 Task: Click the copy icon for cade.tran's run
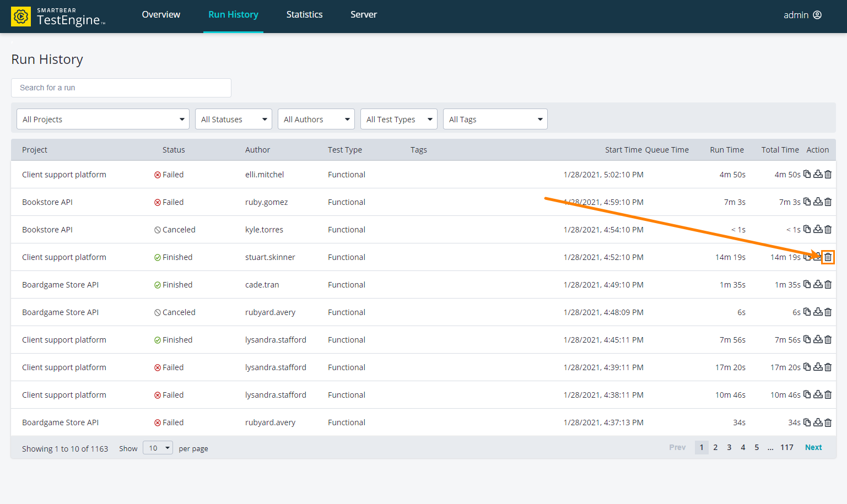807,284
